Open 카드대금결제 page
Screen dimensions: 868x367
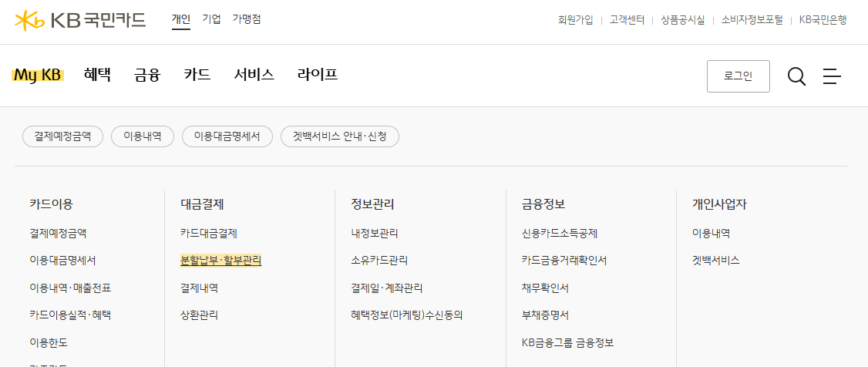point(208,233)
